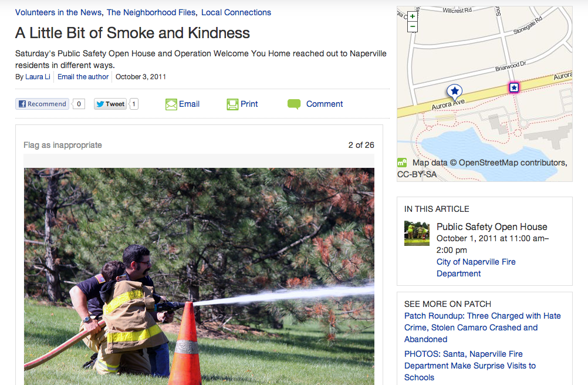Click the green speech bubble Comment icon

coord(294,104)
